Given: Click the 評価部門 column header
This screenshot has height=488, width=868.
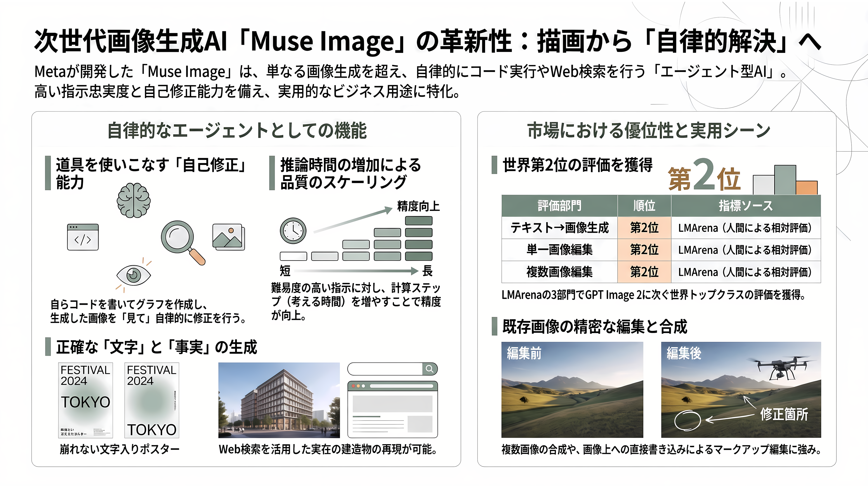Looking at the screenshot, I should (x=559, y=206).
